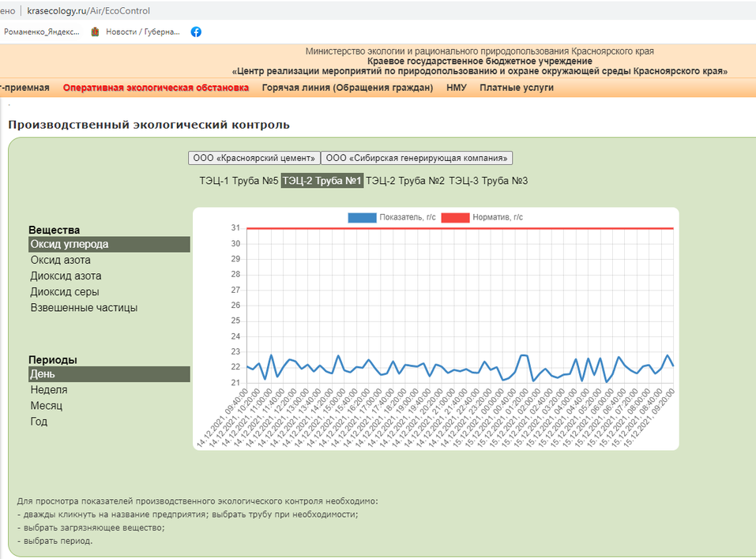
Task: Switch to ТЭЦ-2 Труба №2
Action: point(404,181)
